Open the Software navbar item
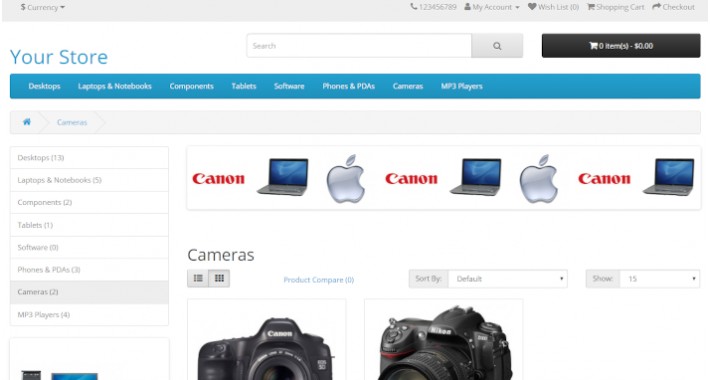 (289, 86)
